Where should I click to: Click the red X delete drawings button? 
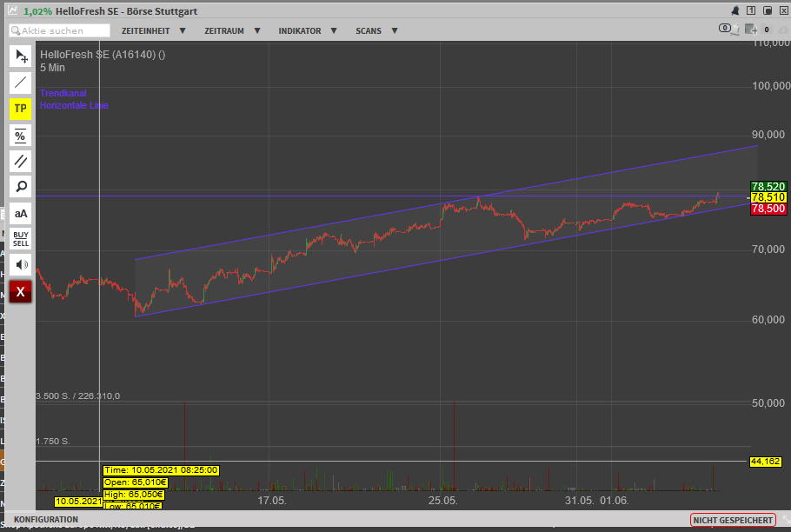coord(21,291)
